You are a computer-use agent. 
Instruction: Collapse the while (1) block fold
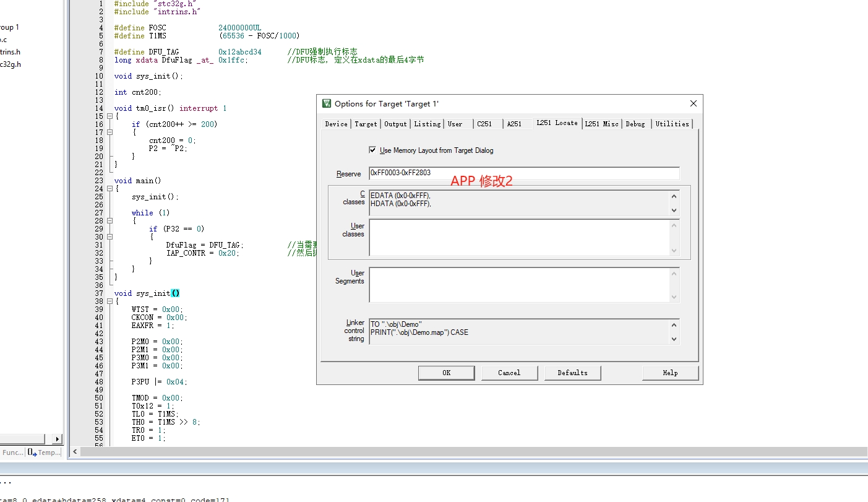(x=110, y=221)
